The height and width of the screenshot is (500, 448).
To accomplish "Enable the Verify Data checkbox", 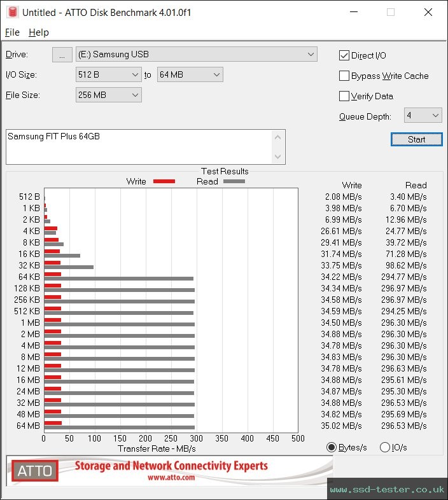I will tap(344, 96).
